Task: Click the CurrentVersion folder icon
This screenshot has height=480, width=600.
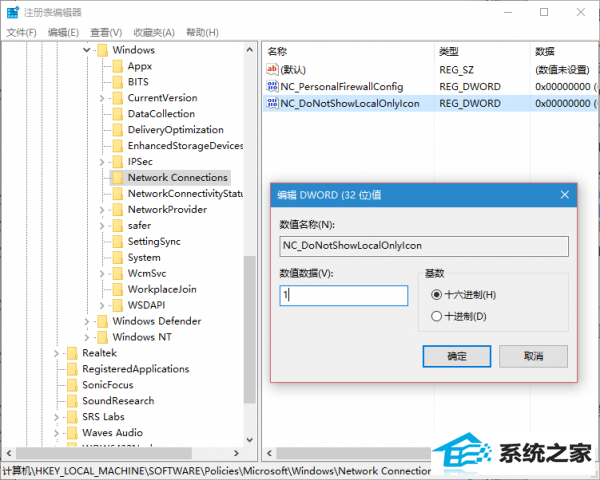Action: click(x=118, y=98)
